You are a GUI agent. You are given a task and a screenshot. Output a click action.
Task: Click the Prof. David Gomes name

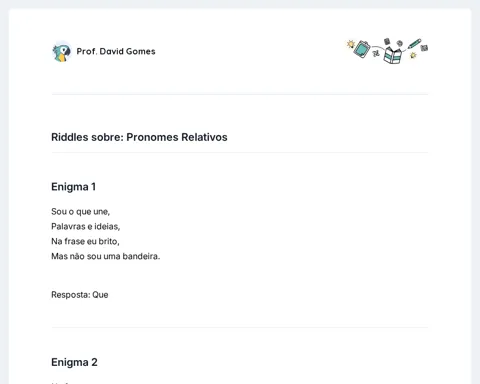116,51
